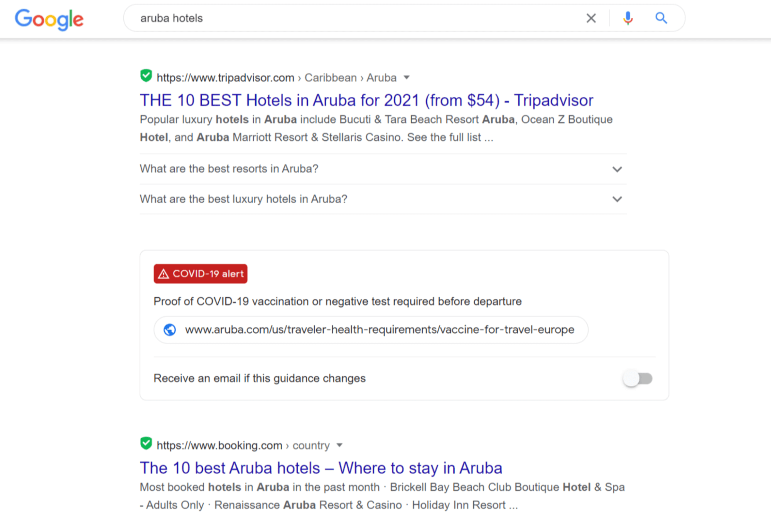Open dropdown arrow next to Tripadvisor breadcrumb
This screenshot has width=771, height=532.
tap(407, 78)
